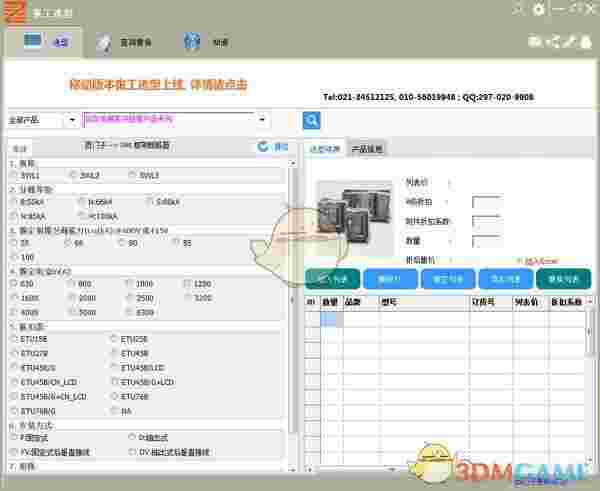Select the ETU76B trip unit option
Screen dimensions: 600x491
point(114,396)
